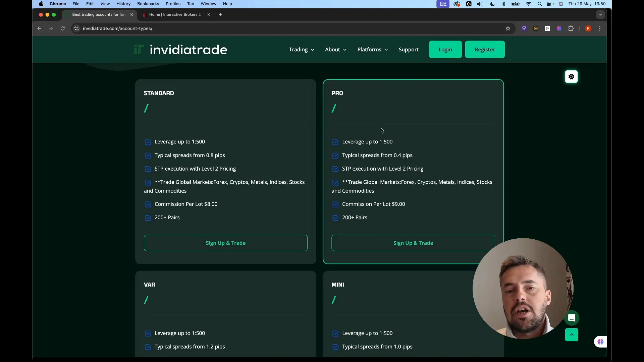The height and width of the screenshot is (362, 644).
Task: Open Chrome three-dot menu
Action: click(x=600, y=28)
